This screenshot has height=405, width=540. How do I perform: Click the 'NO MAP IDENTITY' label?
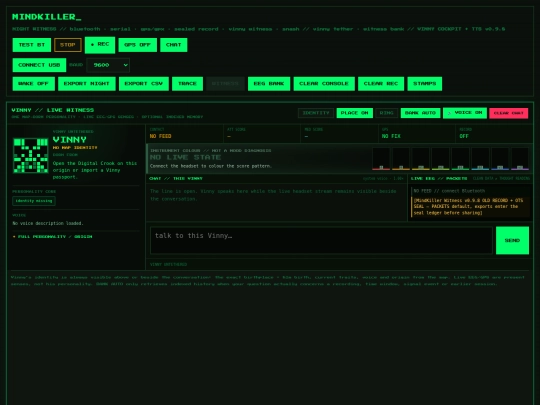75,147
